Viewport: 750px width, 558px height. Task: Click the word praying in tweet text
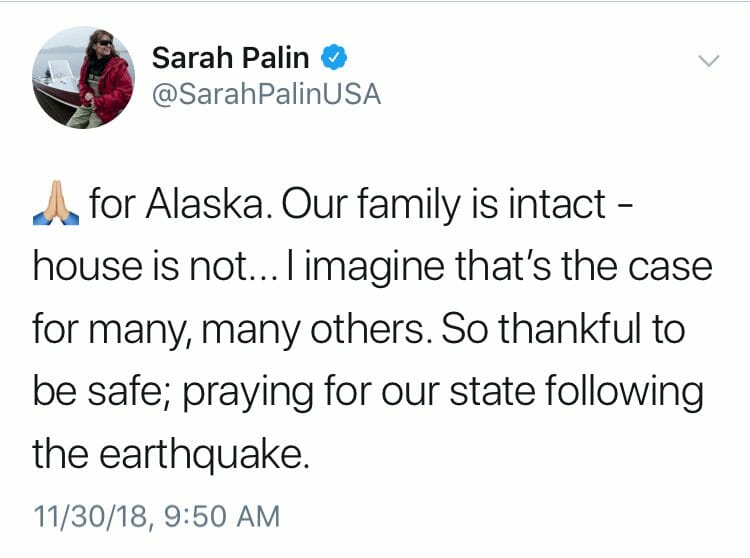(x=248, y=393)
